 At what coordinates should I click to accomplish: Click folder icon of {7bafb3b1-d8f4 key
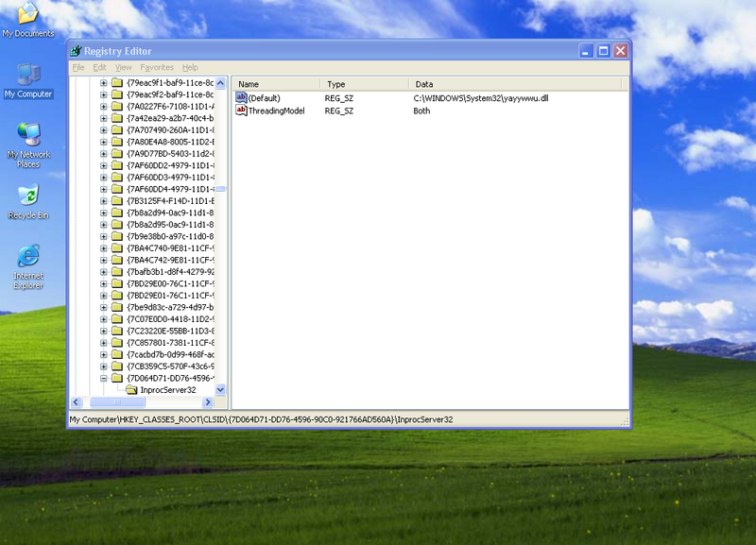[x=117, y=272]
